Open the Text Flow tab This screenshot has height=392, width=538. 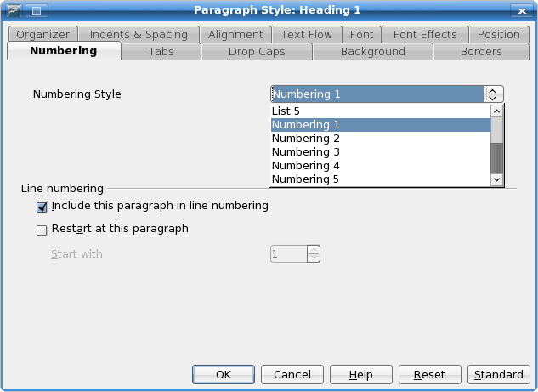pos(307,34)
